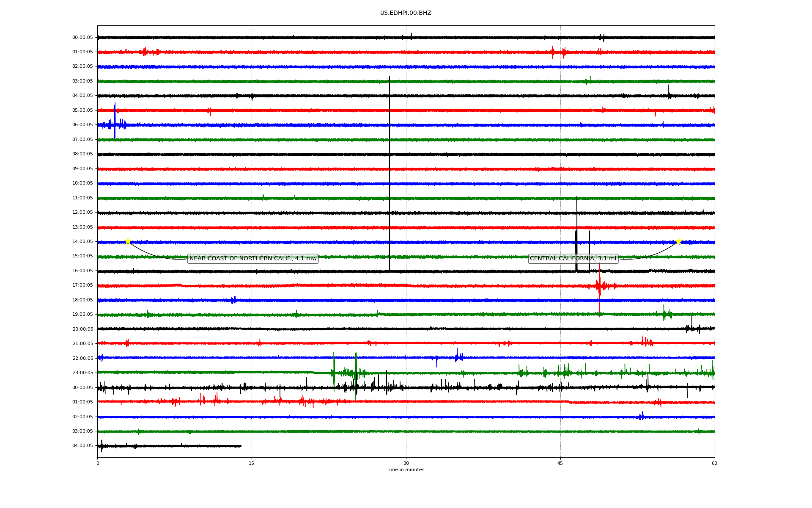Click the 0 tick on x-axis
This screenshot has width=812, height=508.
98,464
